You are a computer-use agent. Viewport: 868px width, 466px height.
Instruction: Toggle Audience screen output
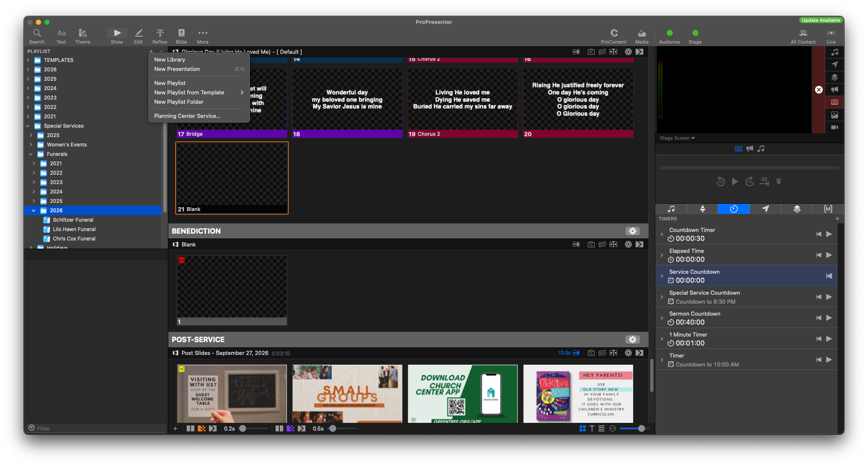coord(669,36)
